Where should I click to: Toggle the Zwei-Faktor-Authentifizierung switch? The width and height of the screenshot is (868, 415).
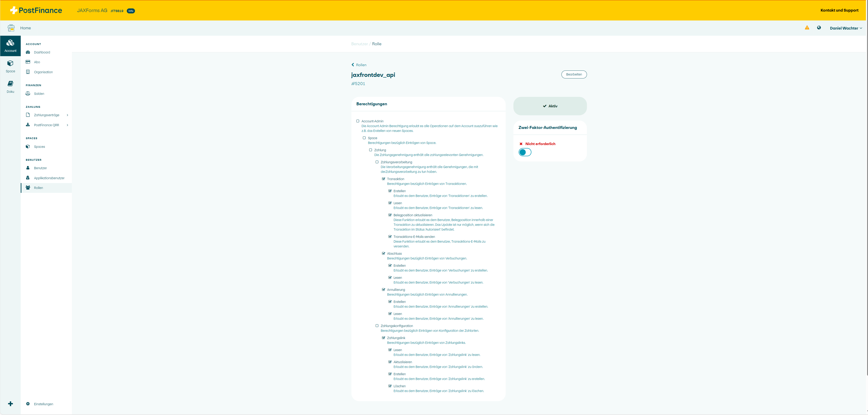pyautogui.click(x=525, y=152)
